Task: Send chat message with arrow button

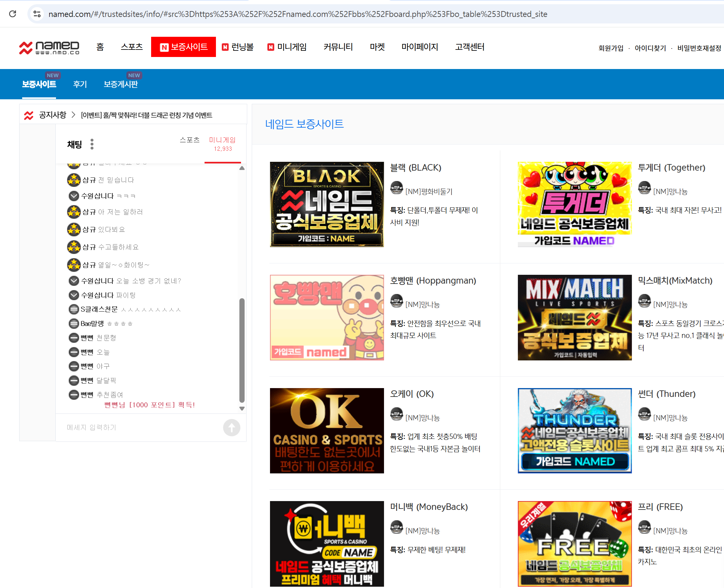Action: pos(232,427)
